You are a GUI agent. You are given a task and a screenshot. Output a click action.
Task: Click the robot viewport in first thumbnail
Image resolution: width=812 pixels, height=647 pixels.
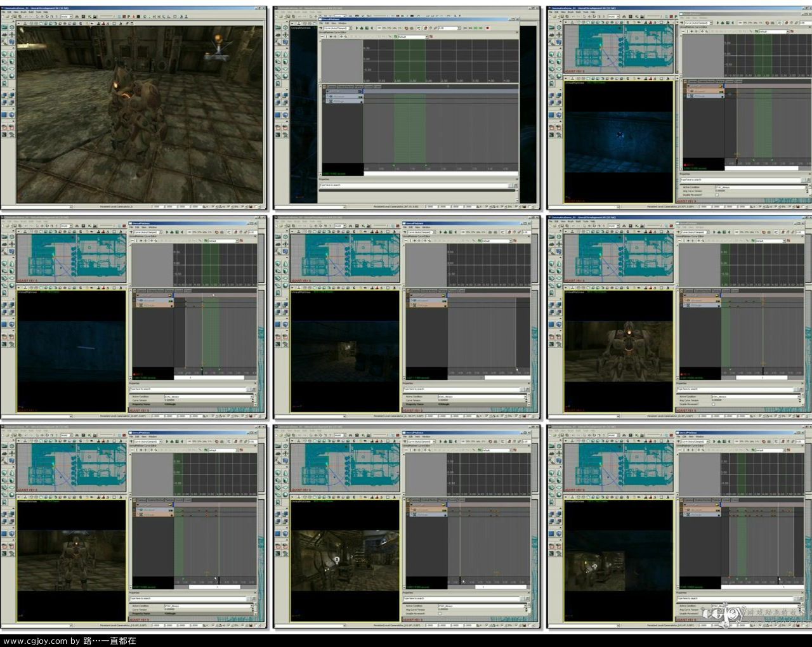(x=141, y=114)
